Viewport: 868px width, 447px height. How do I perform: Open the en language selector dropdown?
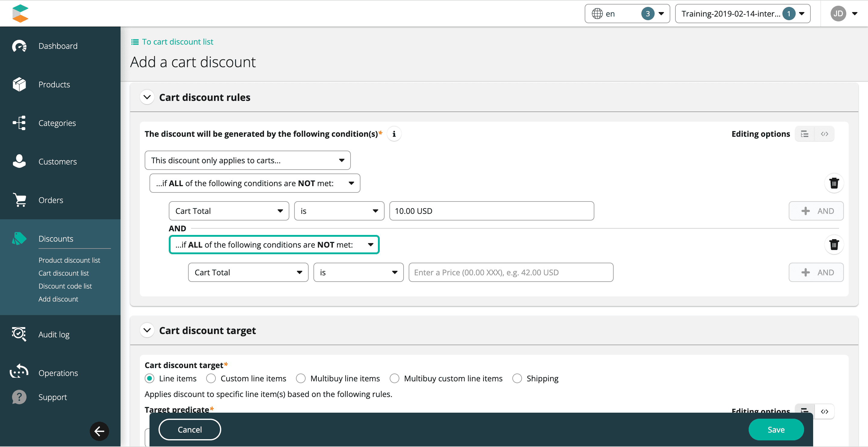[x=627, y=14]
